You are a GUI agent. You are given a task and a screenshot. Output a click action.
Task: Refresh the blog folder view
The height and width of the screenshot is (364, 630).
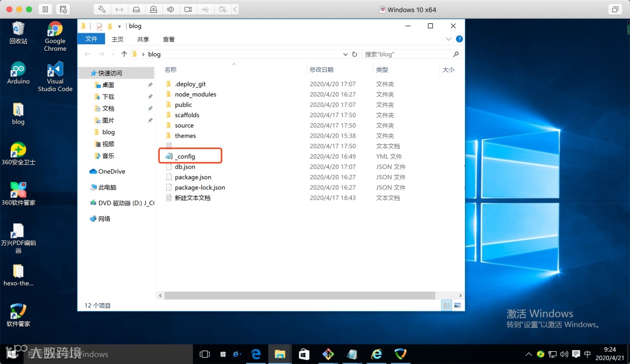(355, 54)
